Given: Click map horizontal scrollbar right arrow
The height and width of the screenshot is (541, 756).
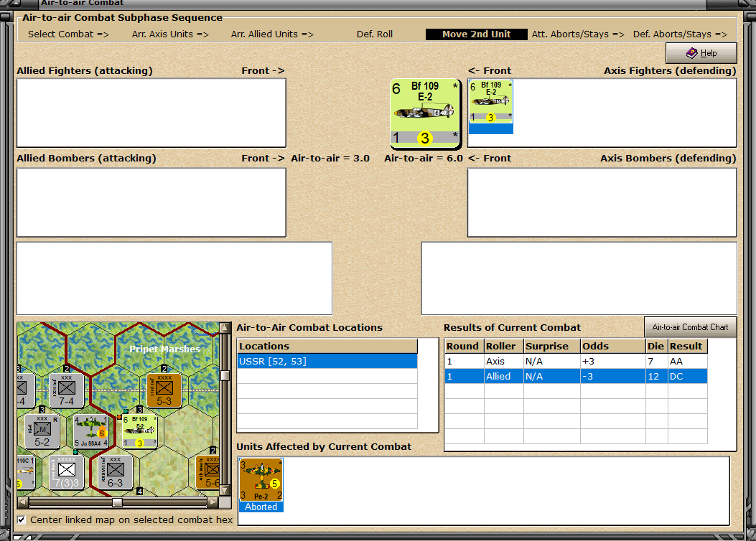Looking at the screenshot, I should click(213, 502).
